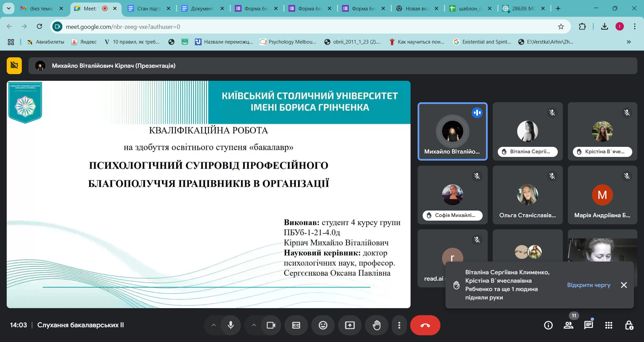Open browser extensions puzzle icon
Viewport: 644px width, 342px height.
582,26
